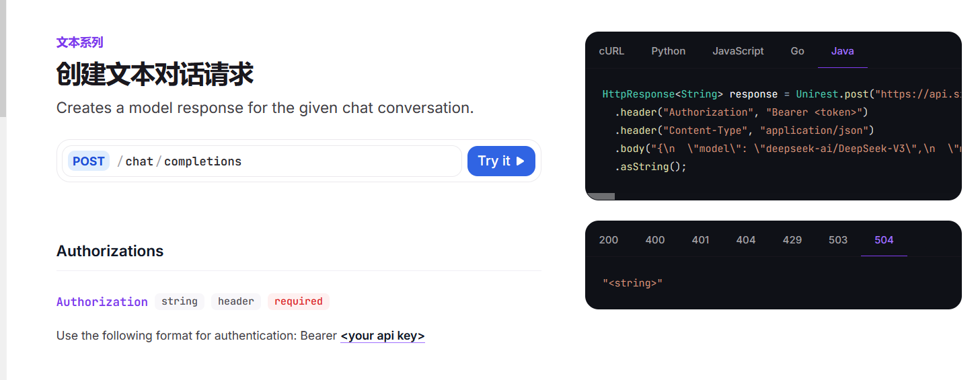Image resolution: width=980 pixels, height=380 pixels.
Task: Show the 400 response example
Action: 654,240
